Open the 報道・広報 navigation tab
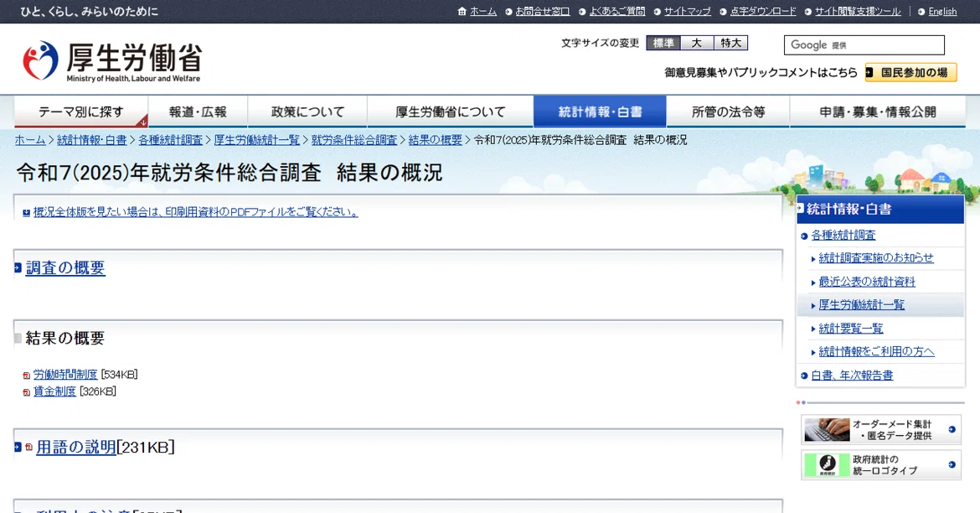Screen dimensions: 980x513 click(x=199, y=112)
